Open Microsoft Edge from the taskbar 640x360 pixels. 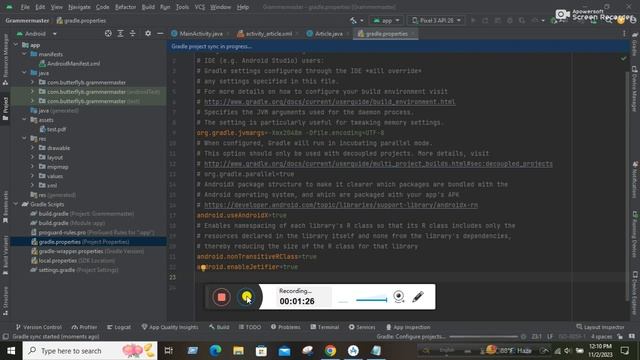pyautogui.click(x=216, y=351)
